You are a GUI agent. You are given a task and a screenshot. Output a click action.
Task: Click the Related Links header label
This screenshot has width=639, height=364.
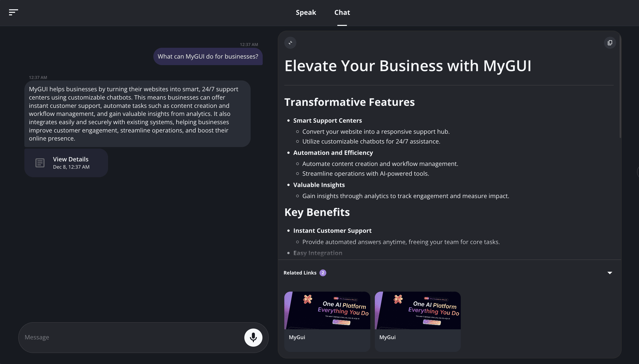(300, 273)
